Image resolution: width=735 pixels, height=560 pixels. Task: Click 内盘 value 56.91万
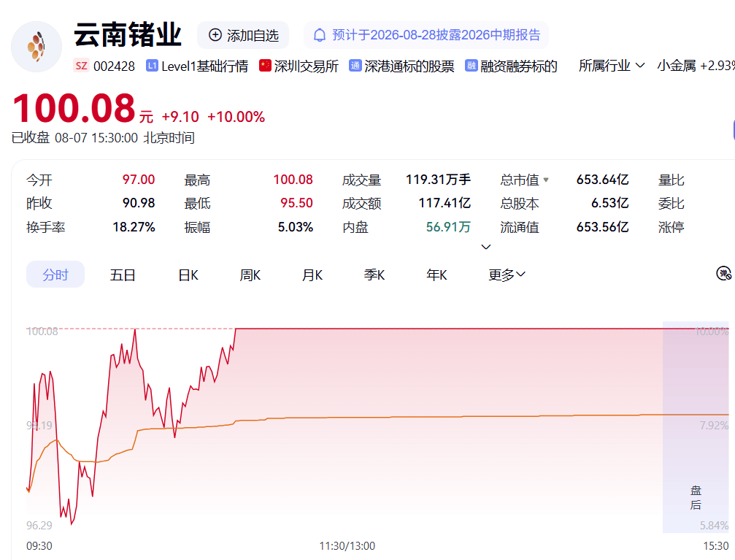click(x=448, y=227)
